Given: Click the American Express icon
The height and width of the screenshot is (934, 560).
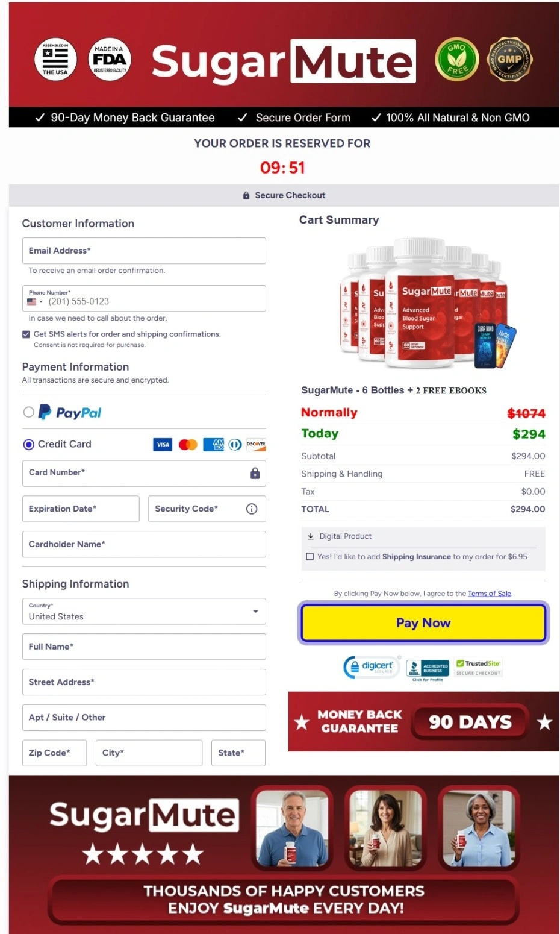Looking at the screenshot, I should point(213,444).
